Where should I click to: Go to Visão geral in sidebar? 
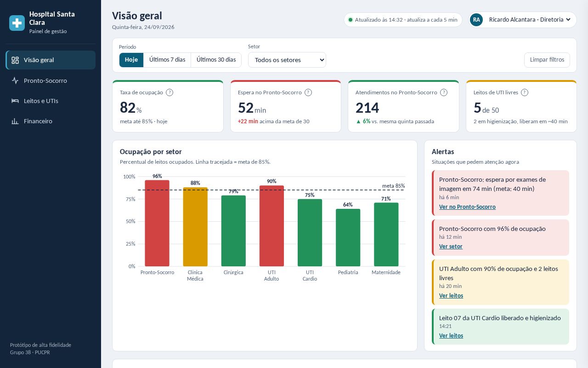pos(51,60)
